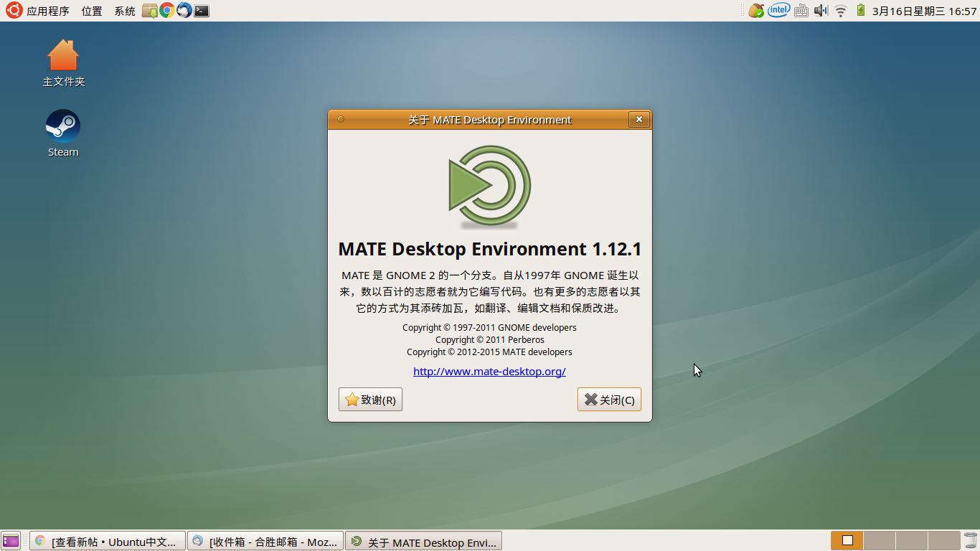Open the trash icon in bottom panel
The image size is (980, 551).
(971, 541)
